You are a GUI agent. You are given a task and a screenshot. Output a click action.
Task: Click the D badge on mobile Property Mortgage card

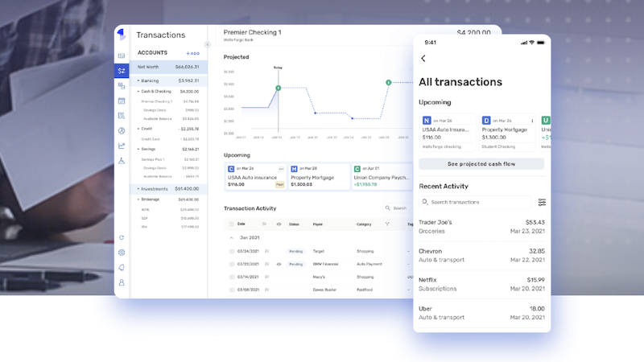click(x=486, y=120)
